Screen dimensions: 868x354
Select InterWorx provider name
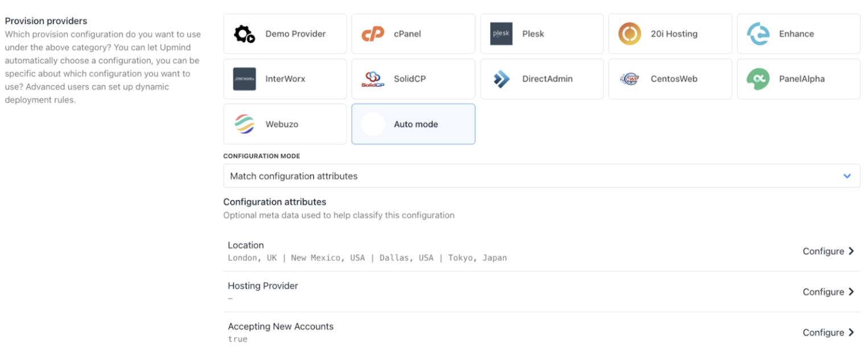(x=286, y=79)
